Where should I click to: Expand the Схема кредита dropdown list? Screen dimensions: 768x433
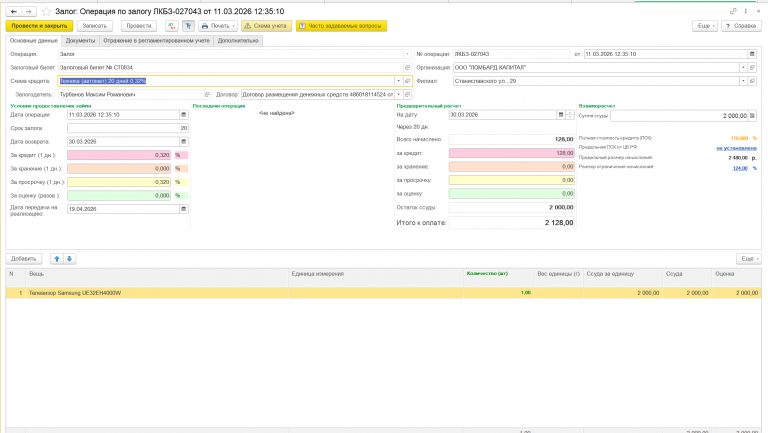pos(399,81)
